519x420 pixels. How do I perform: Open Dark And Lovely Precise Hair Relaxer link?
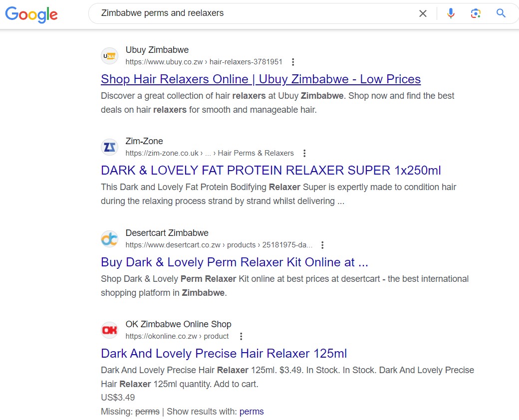[x=224, y=354]
